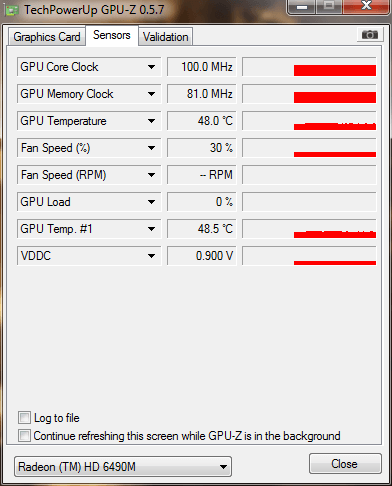392x486 pixels.
Task: Enable the Log to file checkbox
Action: pyautogui.click(x=24, y=418)
